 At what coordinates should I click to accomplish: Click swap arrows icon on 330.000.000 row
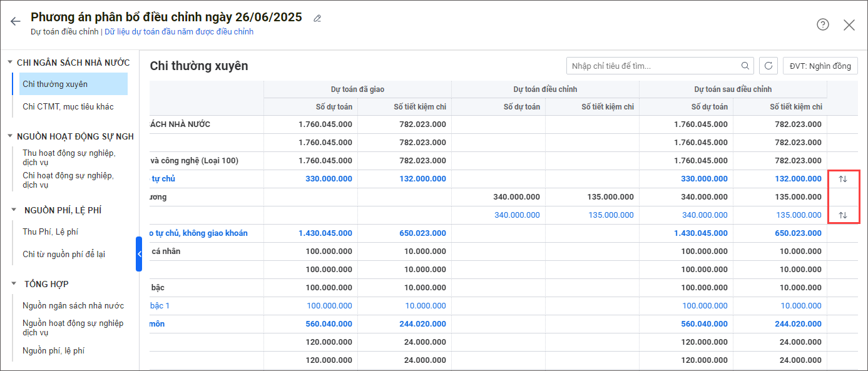tap(842, 179)
